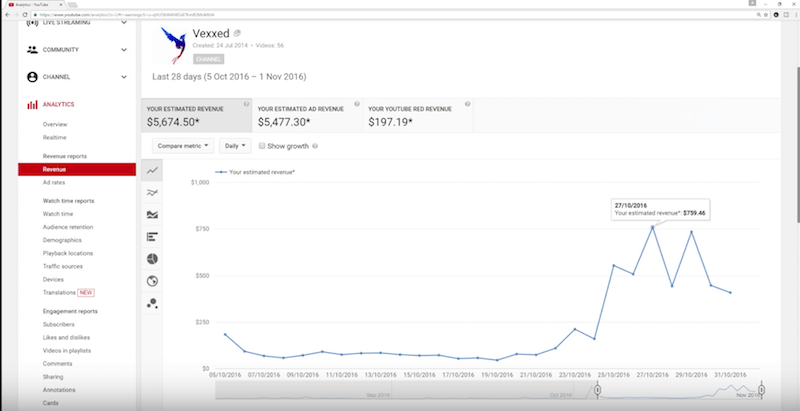
Task: Go back with the browser back arrow
Action: pos(8,15)
